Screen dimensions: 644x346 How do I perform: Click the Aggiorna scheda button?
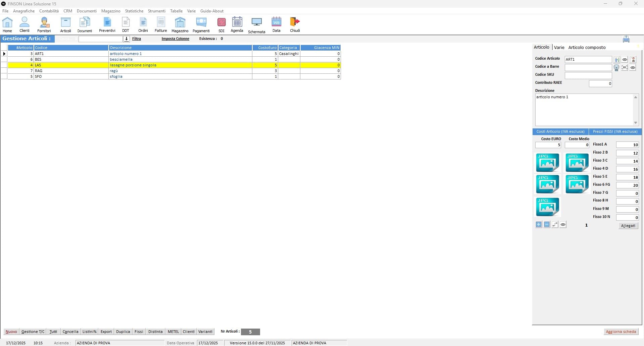click(x=621, y=332)
